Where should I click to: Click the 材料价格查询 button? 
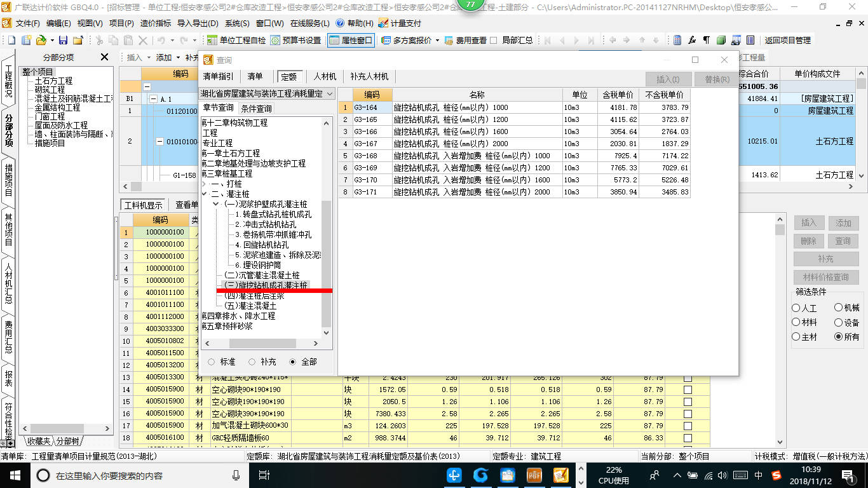click(826, 278)
